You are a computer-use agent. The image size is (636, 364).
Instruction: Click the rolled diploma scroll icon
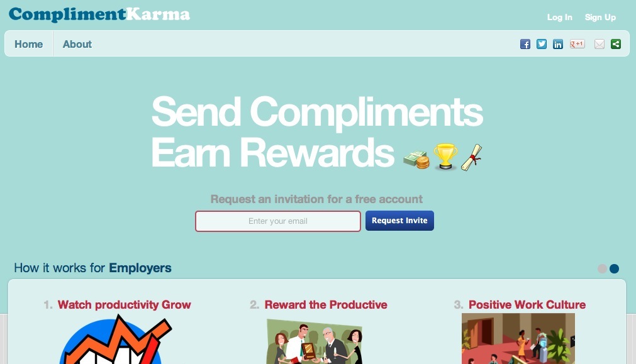click(x=471, y=157)
